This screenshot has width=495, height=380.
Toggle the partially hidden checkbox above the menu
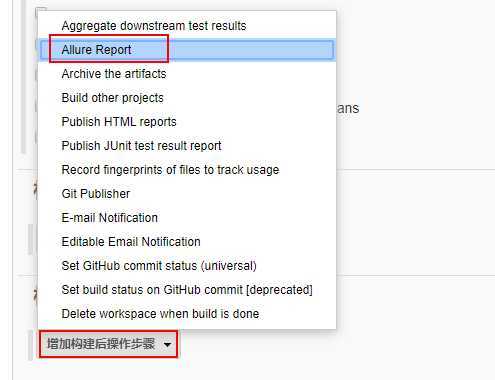(x=41, y=10)
